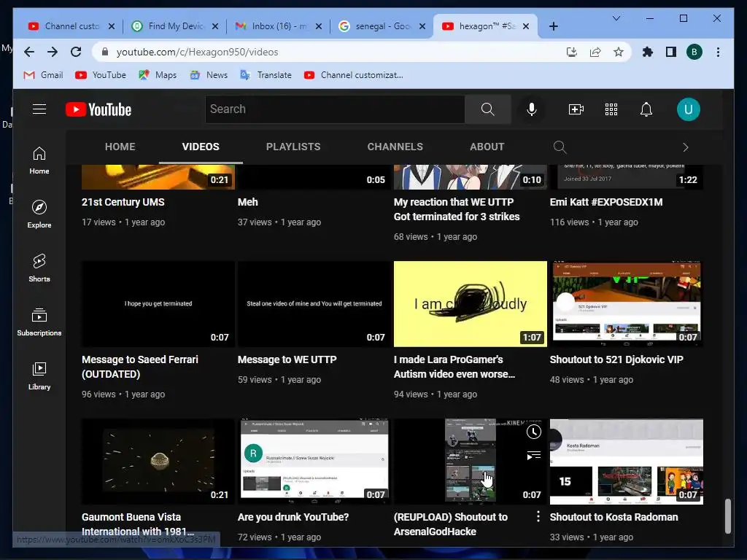Reload the page
Viewport: 747px width, 560px height.
[x=76, y=52]
